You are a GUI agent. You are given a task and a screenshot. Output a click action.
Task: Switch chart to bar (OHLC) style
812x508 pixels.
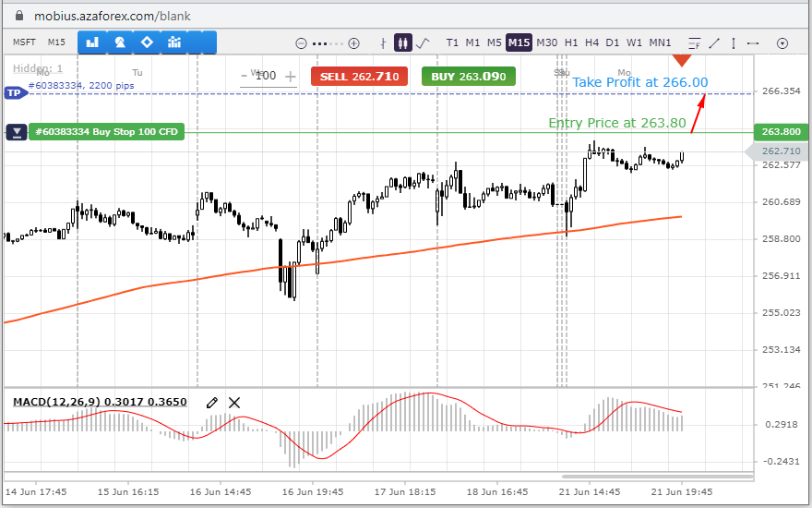[384, 42]
